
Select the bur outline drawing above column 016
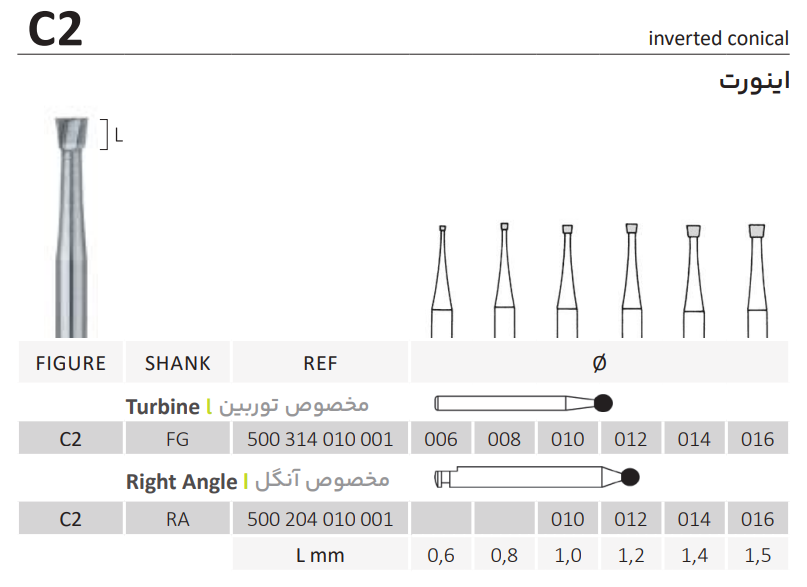click(757, 281)
